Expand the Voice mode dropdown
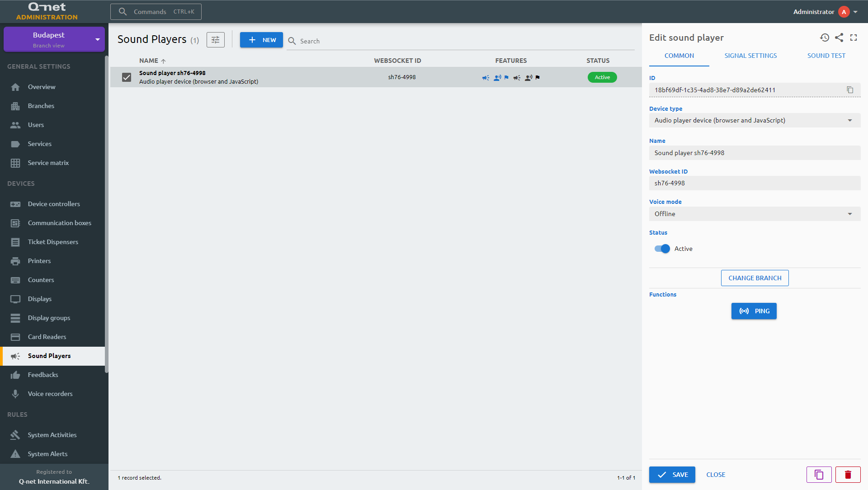Viewport: 868px width, 490px height. (754, 214)
